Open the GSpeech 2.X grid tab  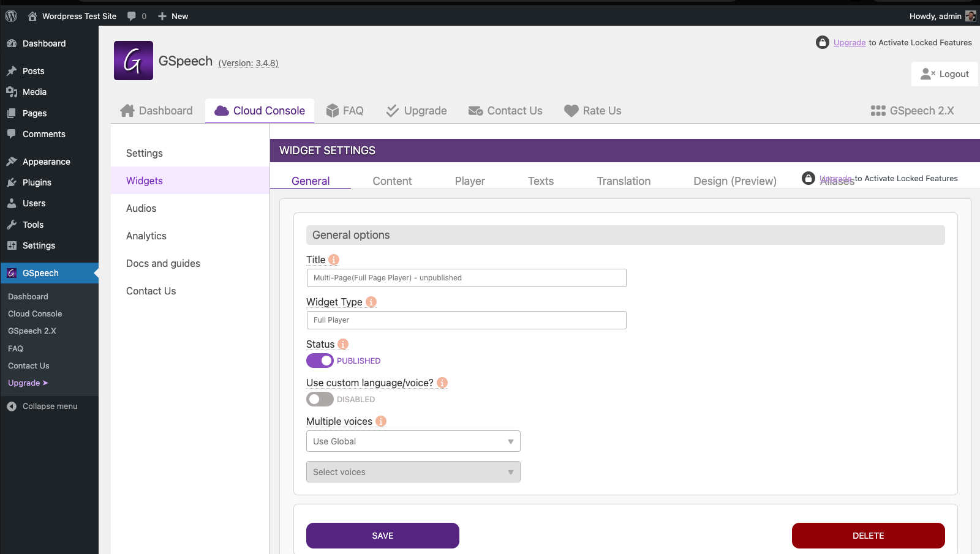(913, 111)
